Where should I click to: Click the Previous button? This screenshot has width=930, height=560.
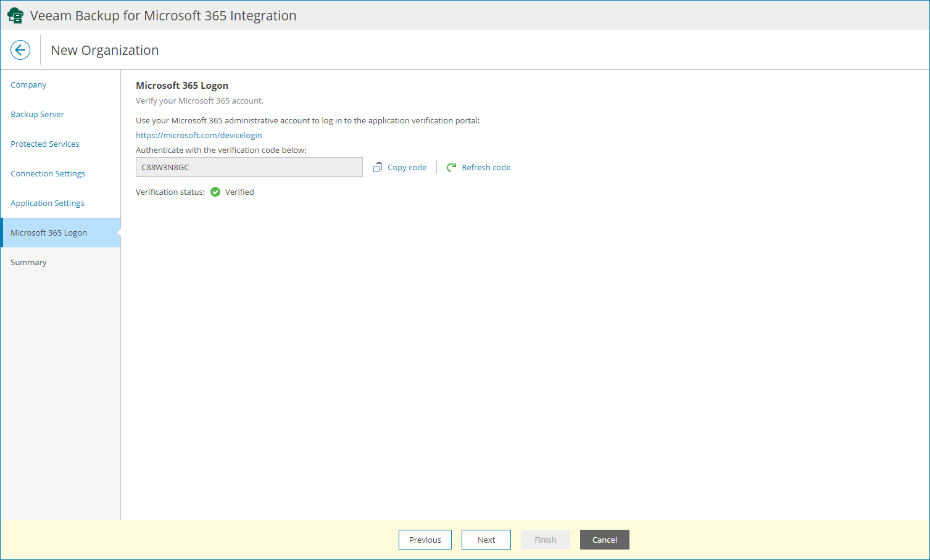[425, 540]
